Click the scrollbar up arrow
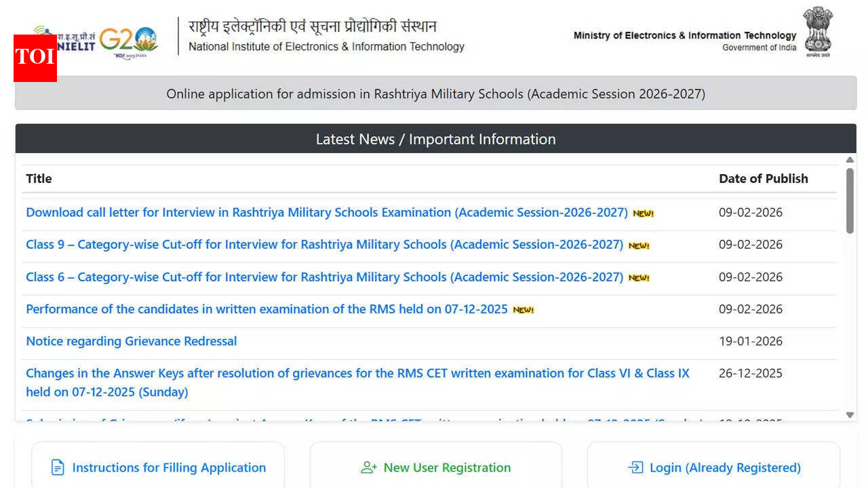The image size is (868, 488). coord(848,161)
